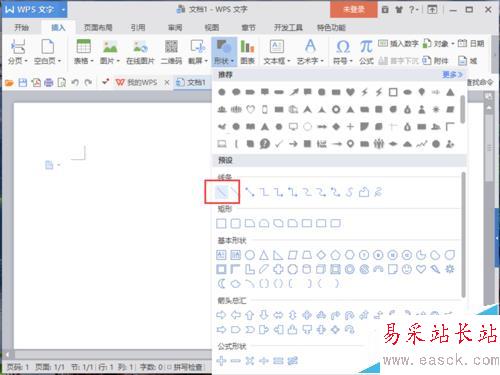Image resolution: width=500 pixels, height=375 pixels.
Task: Choose the right block arrow in 箭头总汇
Action: coord(221,314)
